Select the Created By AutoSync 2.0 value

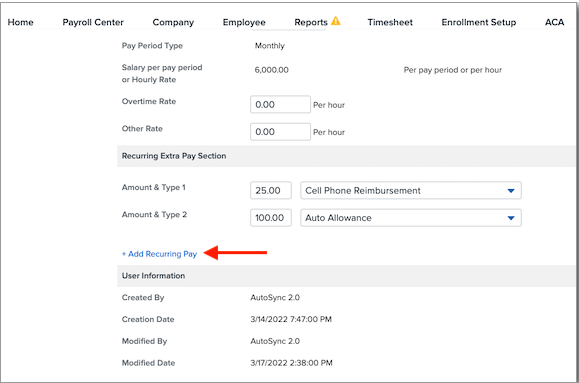275,298
